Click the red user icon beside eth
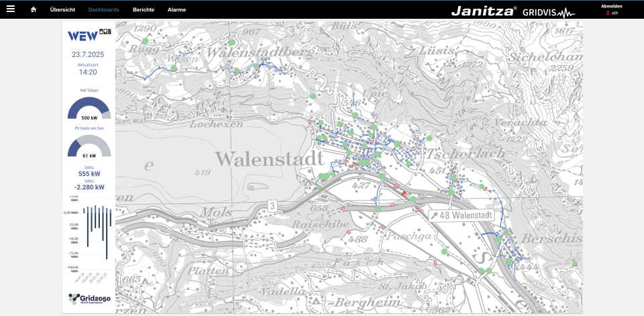 pos(608,13)
